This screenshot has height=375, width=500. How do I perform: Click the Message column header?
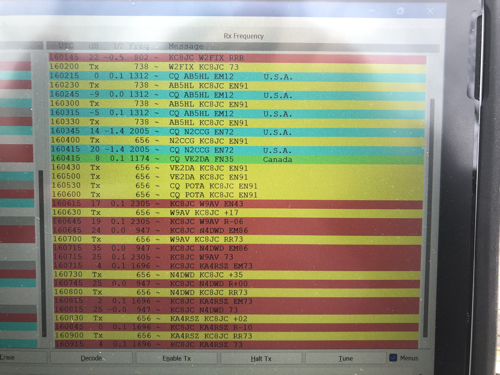(186, 46)
